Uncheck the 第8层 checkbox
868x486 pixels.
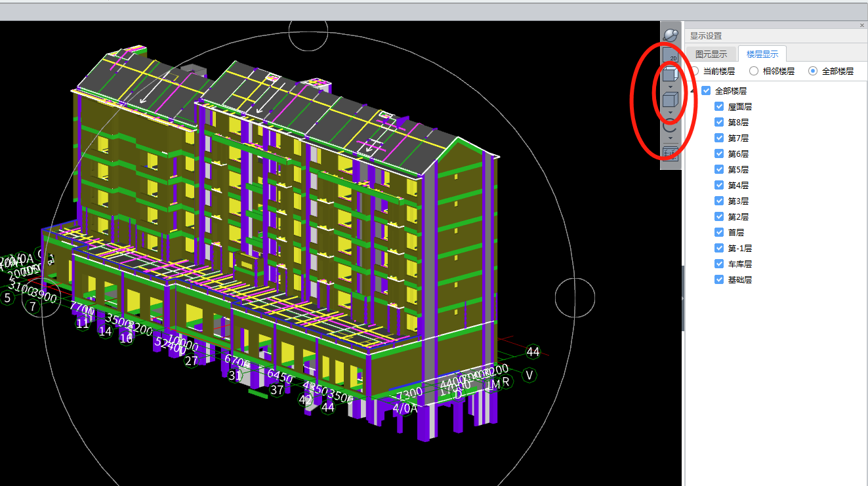click(x=719, y=122)
